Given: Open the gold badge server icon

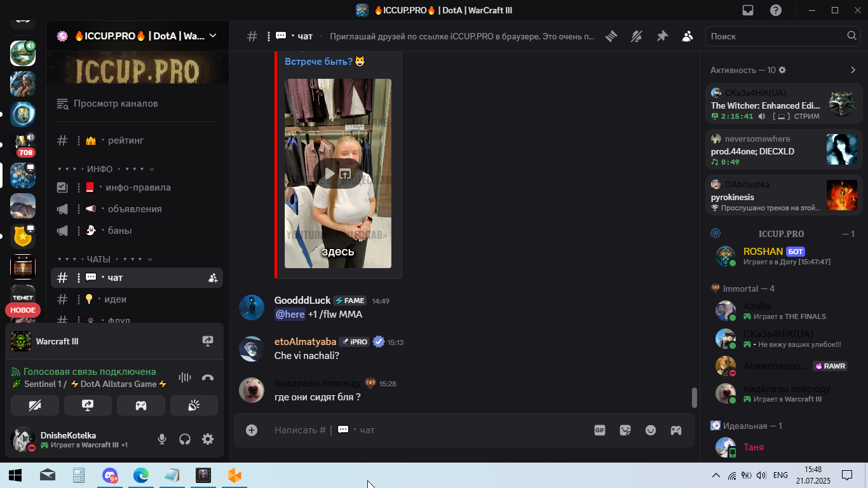Looking at the screenshot, I should [23, 236].
